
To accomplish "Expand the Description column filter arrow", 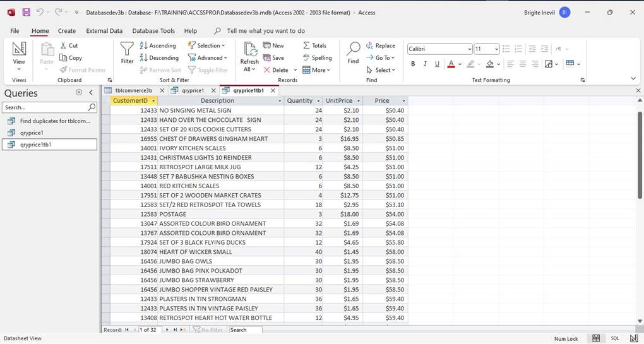I will click(x=280, y=101).
